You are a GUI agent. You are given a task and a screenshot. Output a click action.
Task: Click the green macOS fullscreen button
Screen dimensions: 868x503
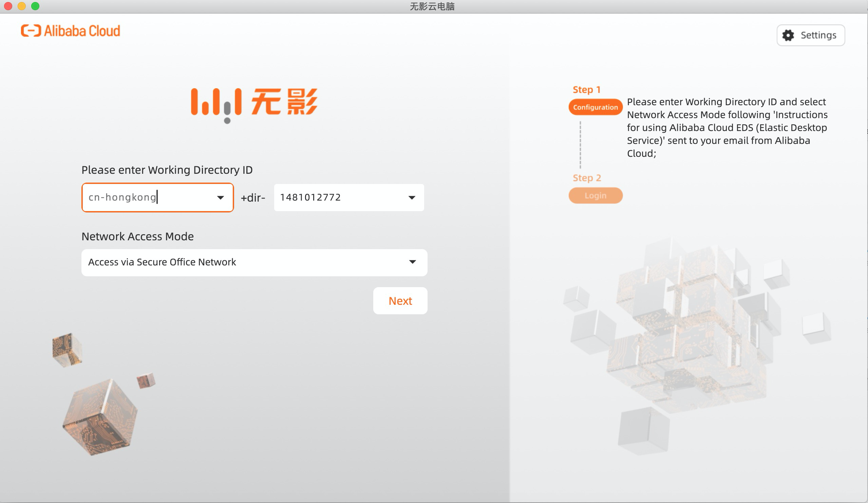point(35,6)
